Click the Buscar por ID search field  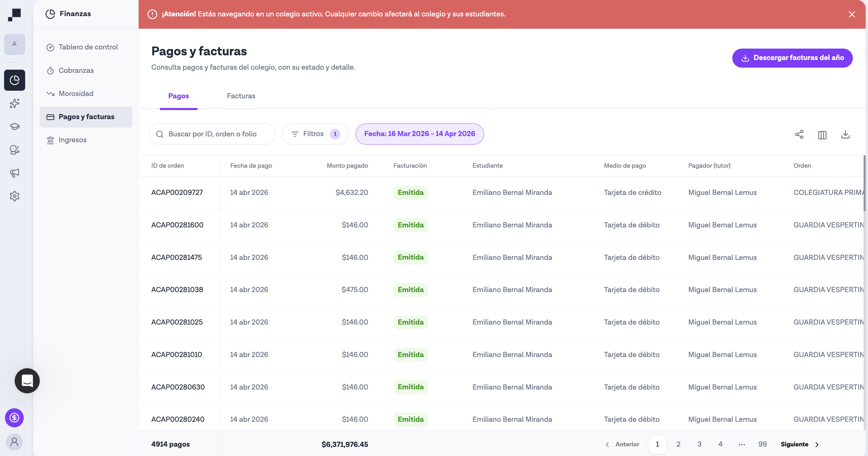(x=212, y=133)
